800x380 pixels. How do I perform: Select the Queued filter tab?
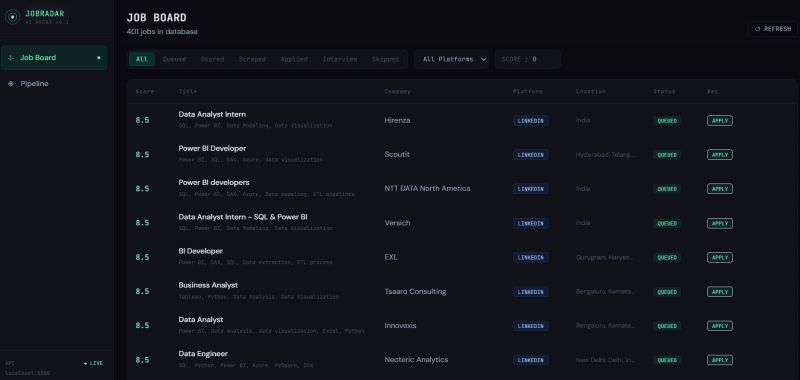pyautogui.click(x=174, y=59)
